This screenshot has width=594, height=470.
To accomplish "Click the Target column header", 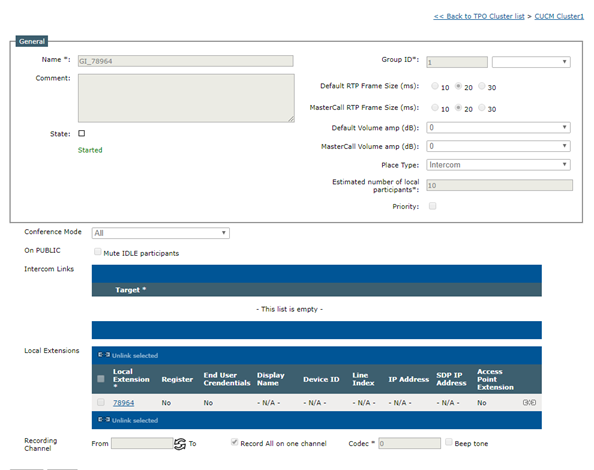I will click(x=131, y=290).
